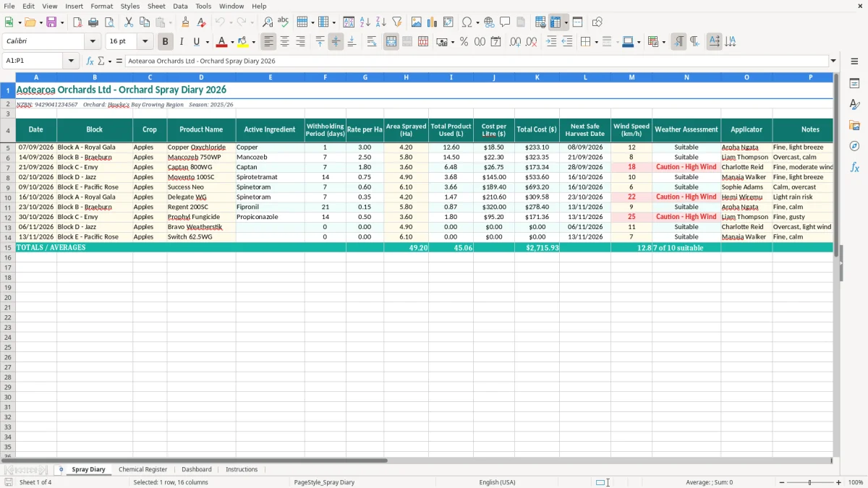This screenshot has height=488, width=868.
Task: Click Add Decimal Place icon
Action: point(515,42)
